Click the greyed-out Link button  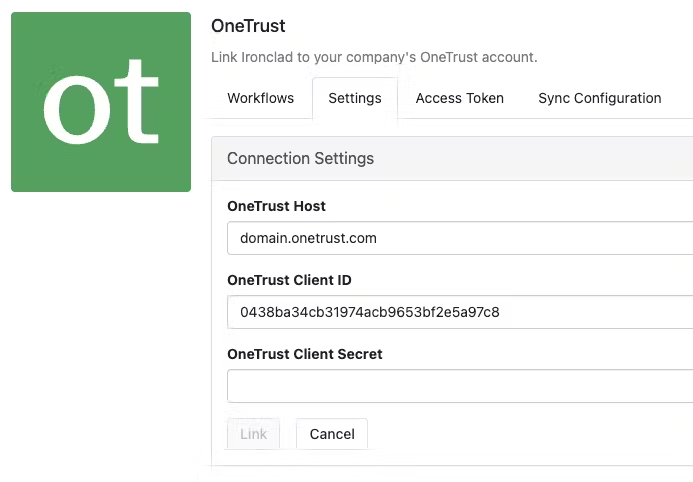[253, 434]
